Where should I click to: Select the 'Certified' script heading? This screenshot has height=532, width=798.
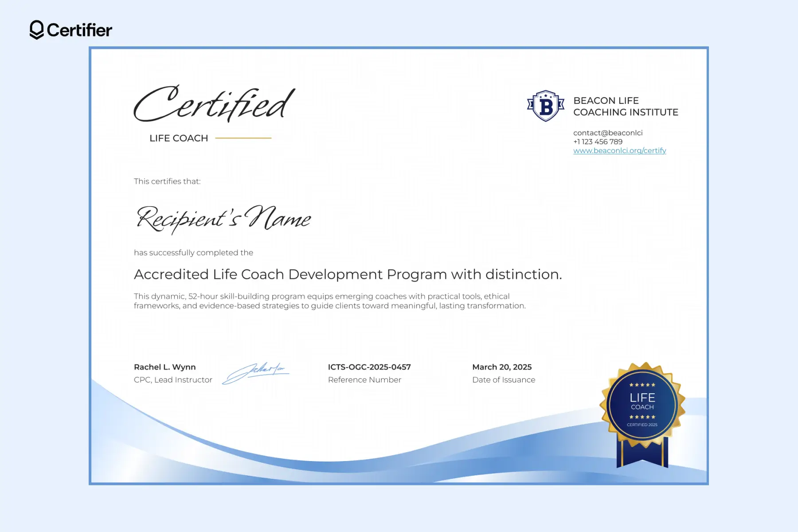(214, 103)
